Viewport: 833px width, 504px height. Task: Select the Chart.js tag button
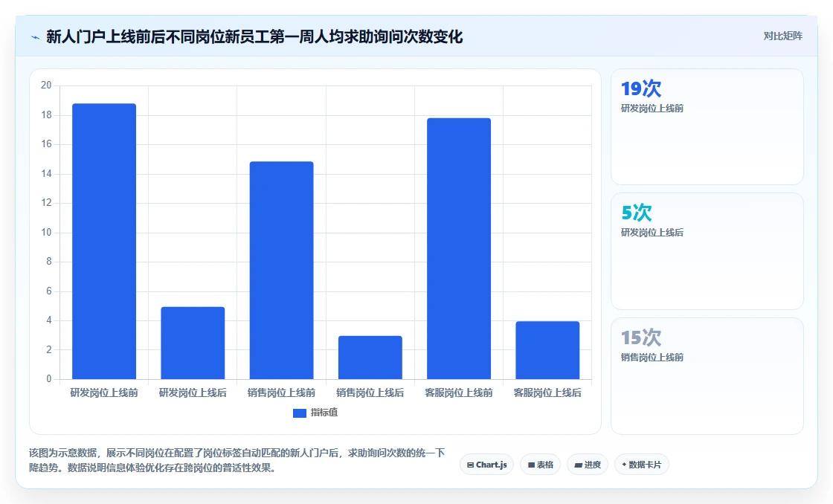[486, 465]
